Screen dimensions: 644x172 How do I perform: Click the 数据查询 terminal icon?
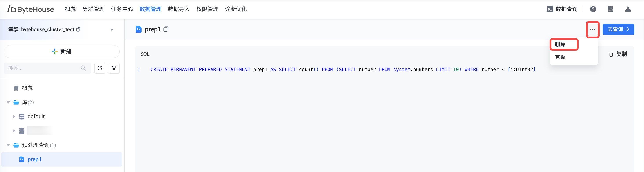point(550,9)
